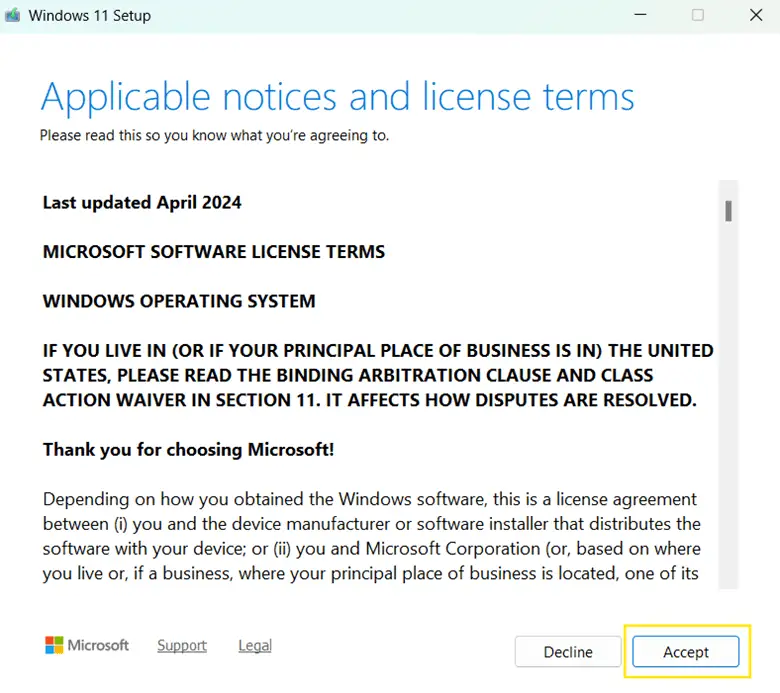Open the Support link
The image size is (780, 693).
[182, 645]
